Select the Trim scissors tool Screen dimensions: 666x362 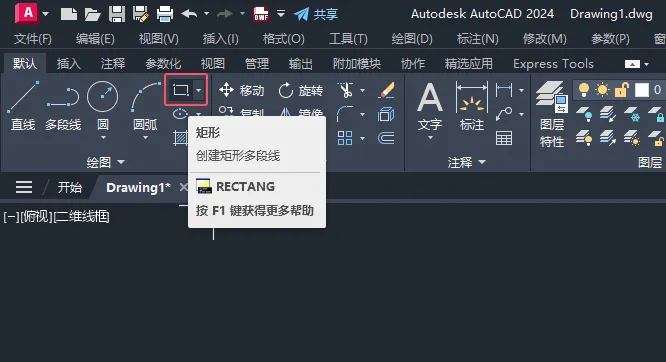(x=346, y=90)
